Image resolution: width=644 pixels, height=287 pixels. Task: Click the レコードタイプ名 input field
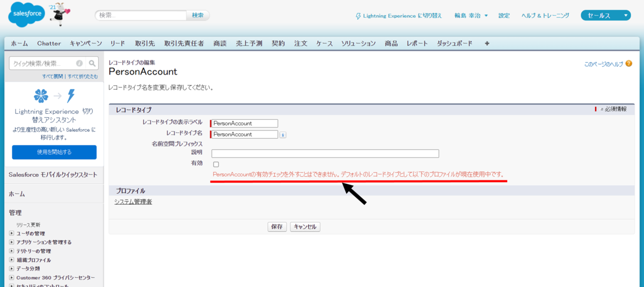(245, 134)
